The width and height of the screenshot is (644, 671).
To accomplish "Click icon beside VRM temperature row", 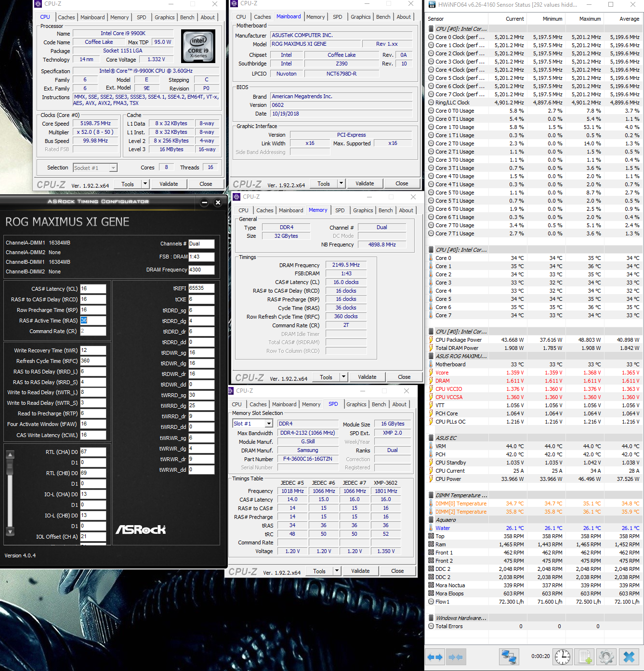I will (x=431, y=446).
